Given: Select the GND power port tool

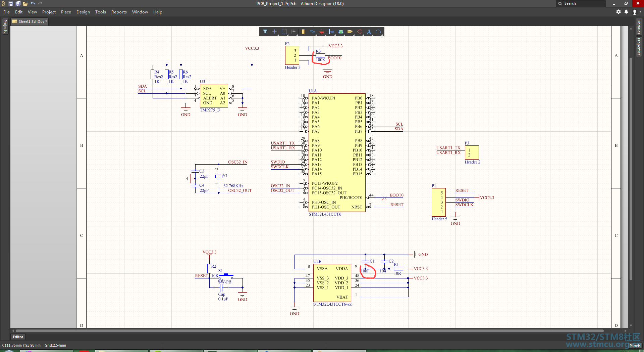Looking at the screenshot, I should pyautogui.click(x=322, y=32).
